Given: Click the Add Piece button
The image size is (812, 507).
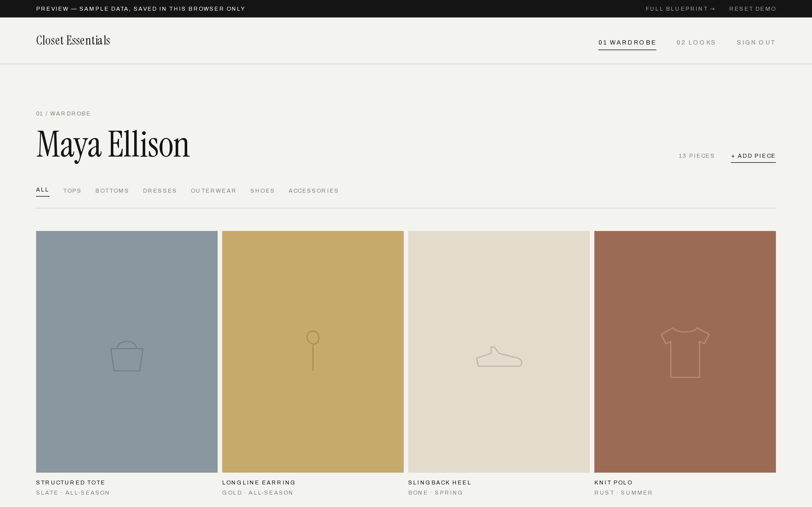Looking at the screenshot, I should point(753,156).
